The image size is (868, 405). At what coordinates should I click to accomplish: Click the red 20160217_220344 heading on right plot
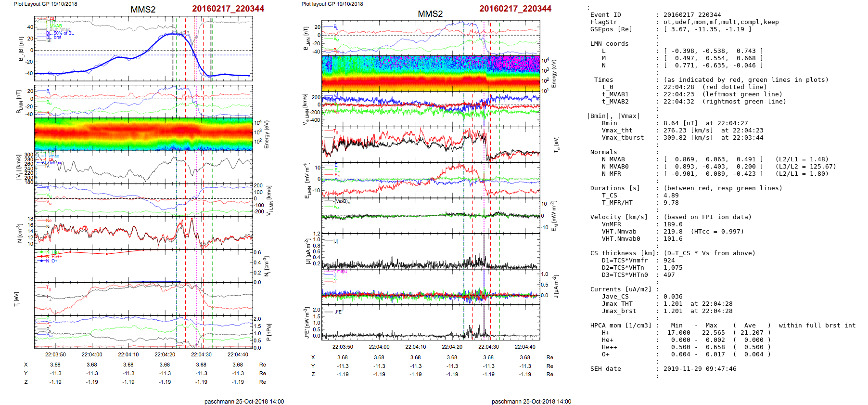(515, 9)
